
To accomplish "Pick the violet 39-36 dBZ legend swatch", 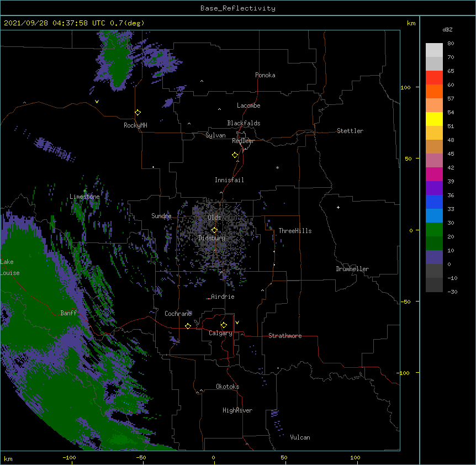I will click(x=434, y=188).
